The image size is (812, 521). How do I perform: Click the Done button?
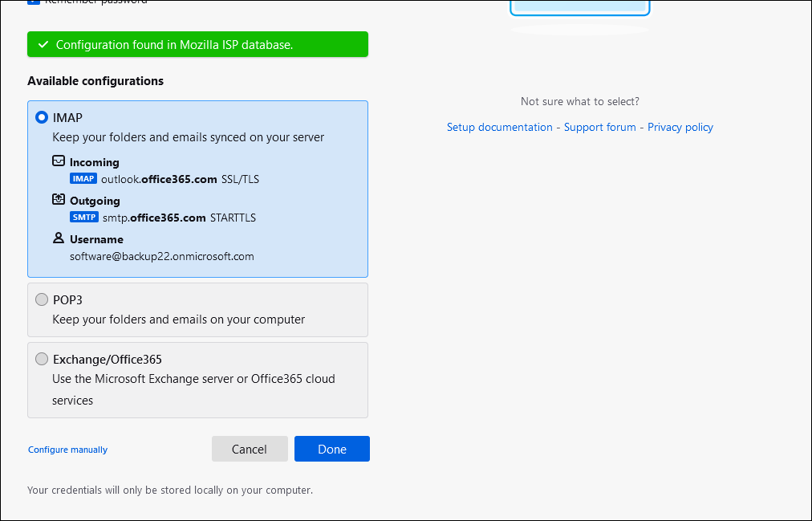pos(332,449)
